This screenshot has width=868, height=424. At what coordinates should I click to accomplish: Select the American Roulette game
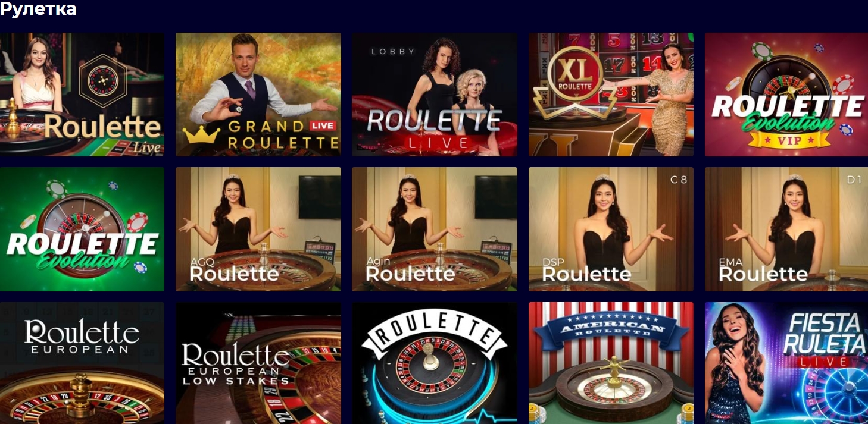[x=611, y=363]
